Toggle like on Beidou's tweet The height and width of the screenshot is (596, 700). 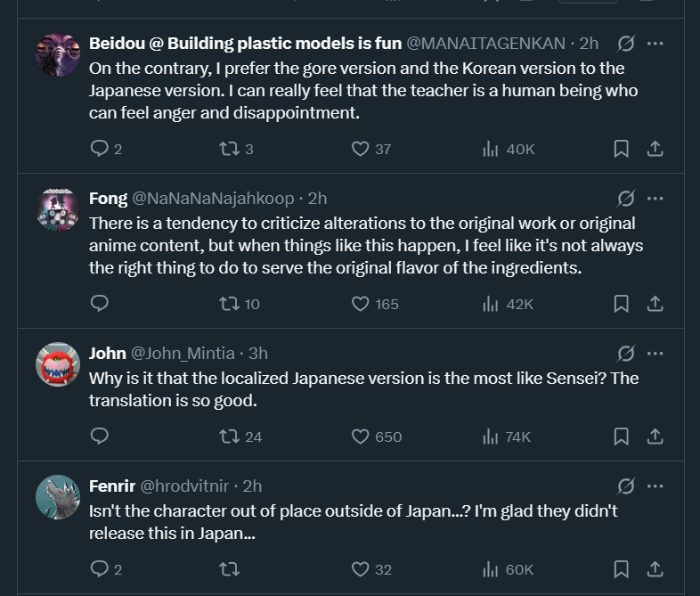pos(370,149)
